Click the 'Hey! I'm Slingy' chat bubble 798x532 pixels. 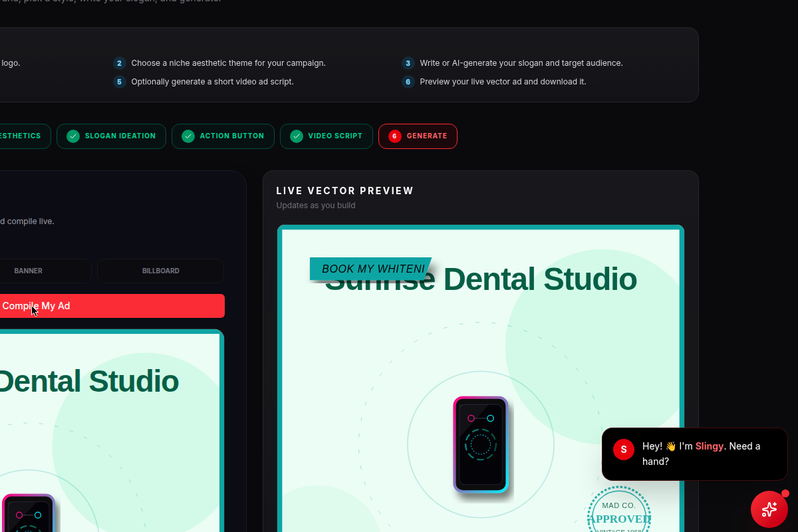[694, 454]
